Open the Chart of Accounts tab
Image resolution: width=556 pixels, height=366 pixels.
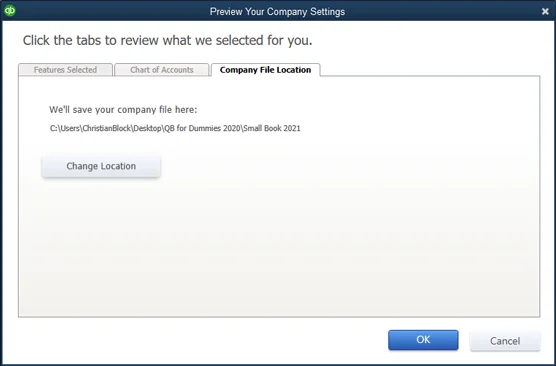pyautogui.click(x=162, y=70)
